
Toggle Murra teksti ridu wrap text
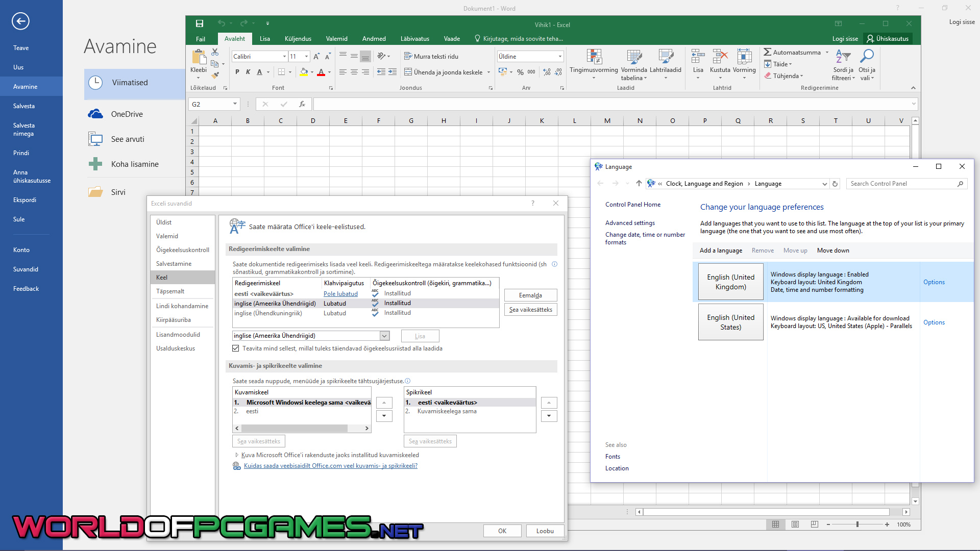pos(431,56)
